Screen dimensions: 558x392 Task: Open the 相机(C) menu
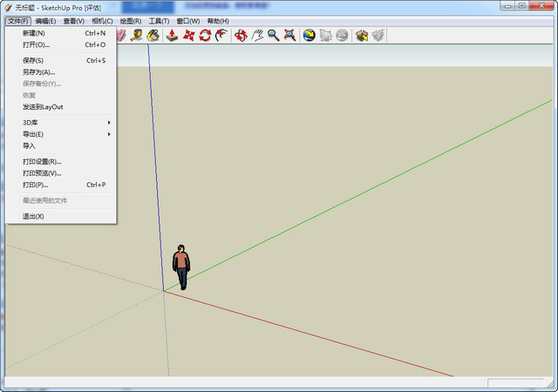point(102,21)
